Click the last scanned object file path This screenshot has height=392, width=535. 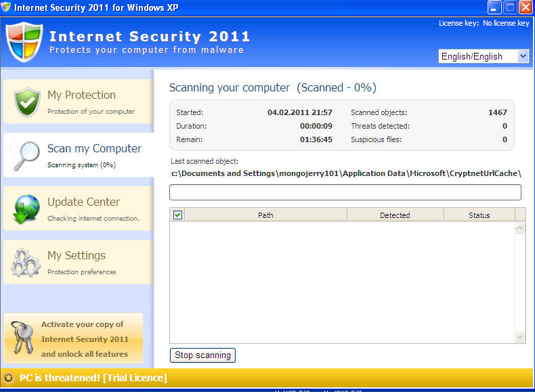(x=346, y=173)
